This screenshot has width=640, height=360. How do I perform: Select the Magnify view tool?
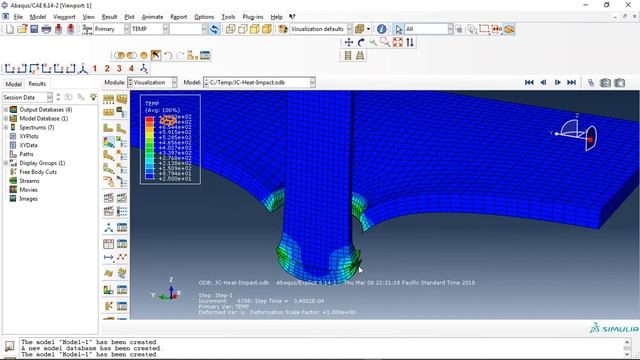click(373, 42)
